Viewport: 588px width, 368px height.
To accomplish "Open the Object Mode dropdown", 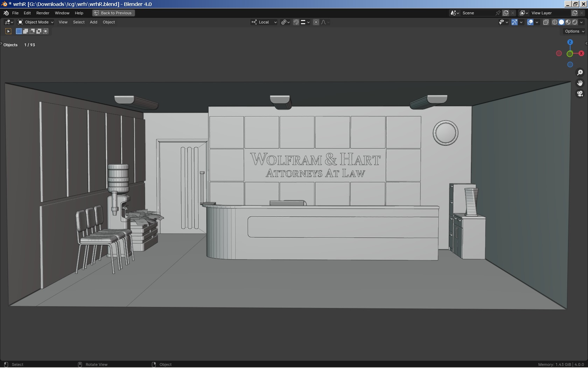I will click(x=36, y=22).
